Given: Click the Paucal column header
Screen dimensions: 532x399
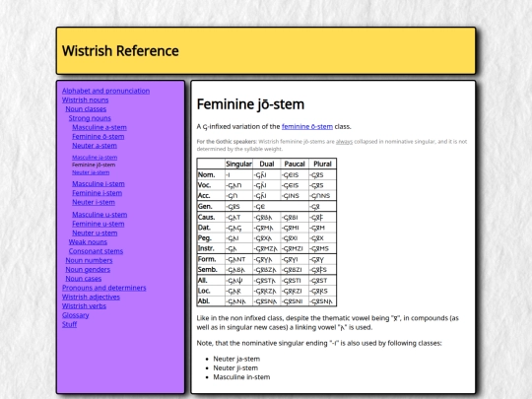Looking at the screenshot, I should click(x=295, y=164).
